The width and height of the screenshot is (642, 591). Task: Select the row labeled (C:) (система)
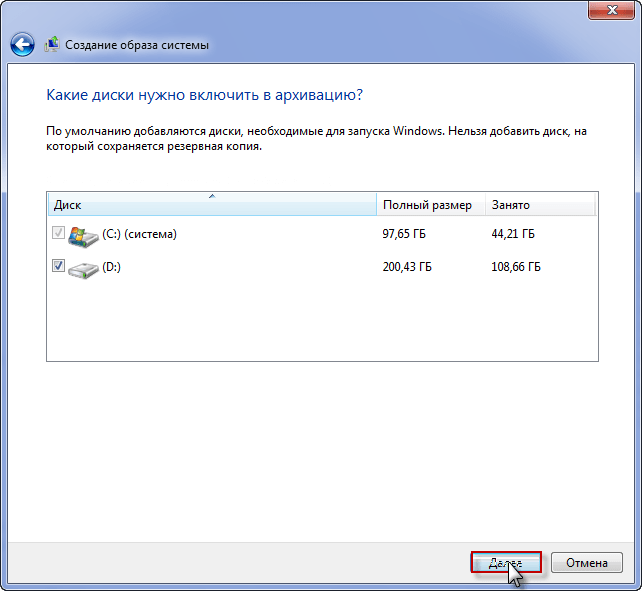click(x=322, y=234)
